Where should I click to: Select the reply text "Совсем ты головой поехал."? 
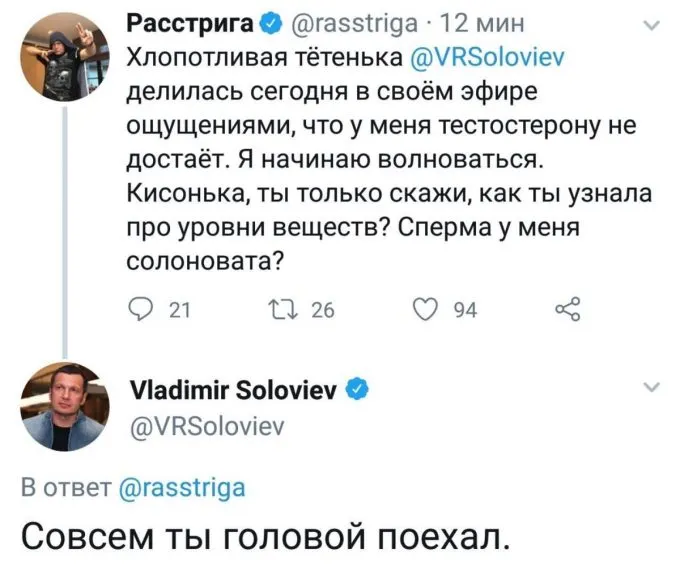tap(266, 541)
